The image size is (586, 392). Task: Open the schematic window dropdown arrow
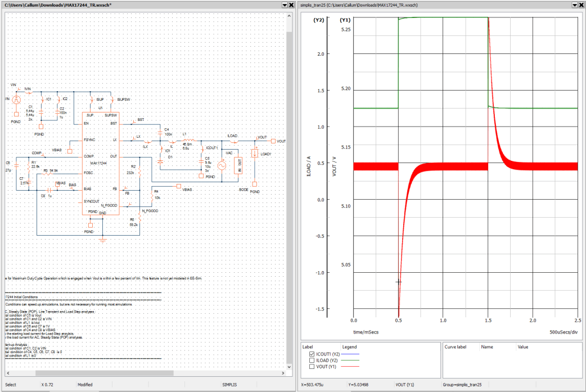285,5
